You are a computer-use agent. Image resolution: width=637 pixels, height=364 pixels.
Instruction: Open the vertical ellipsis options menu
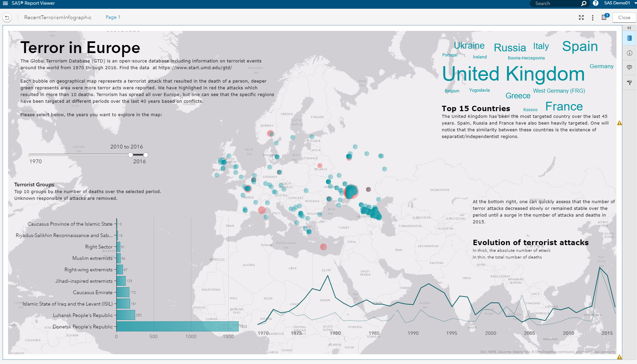[593, 17]
